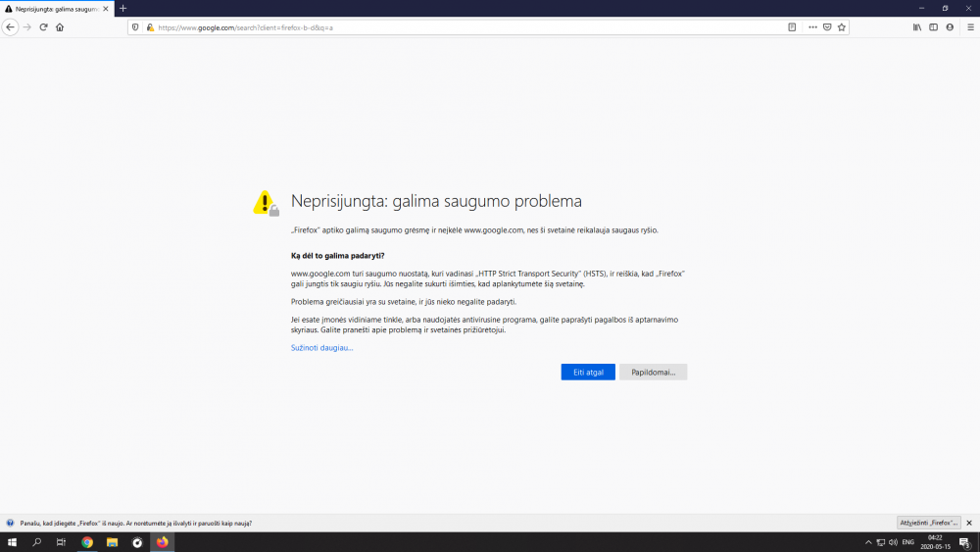Launch Chrome from the taskbar
Image resolution: width=980 pixels, height=552 pixels.
point(87,542)
